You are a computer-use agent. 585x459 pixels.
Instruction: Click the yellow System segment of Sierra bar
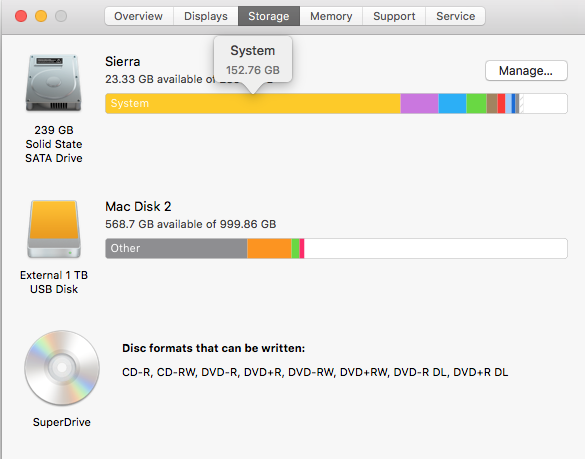tap(253, 103)
